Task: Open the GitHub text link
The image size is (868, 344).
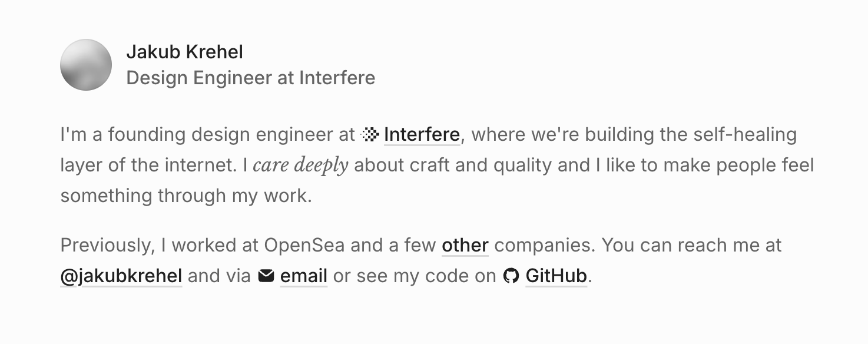Action: pyautogui.click(x=556, y=276)
